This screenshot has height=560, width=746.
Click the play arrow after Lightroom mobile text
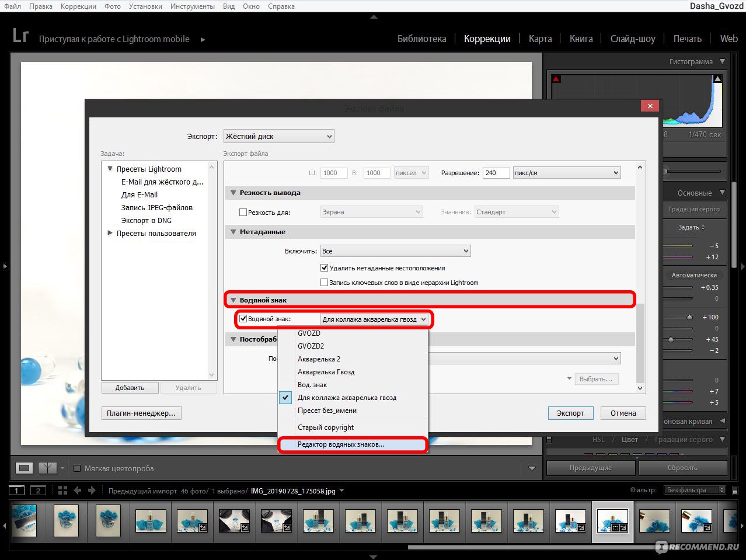click(203, 40)
